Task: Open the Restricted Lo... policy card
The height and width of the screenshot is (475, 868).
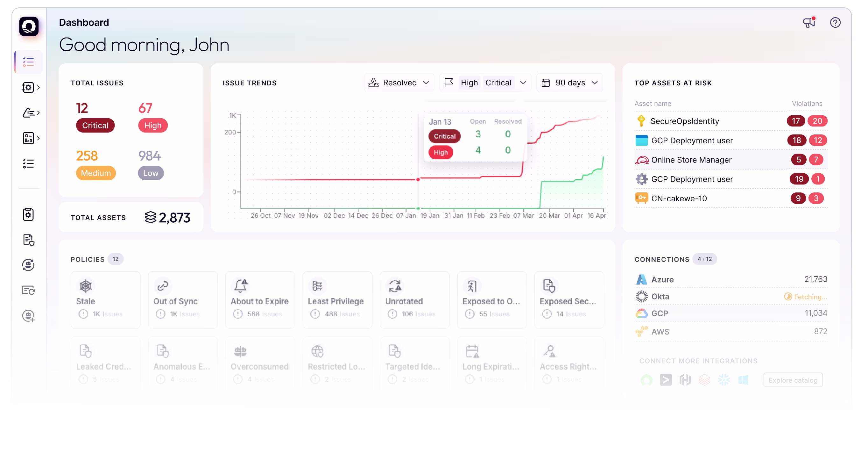Action: tap(337, 364)
